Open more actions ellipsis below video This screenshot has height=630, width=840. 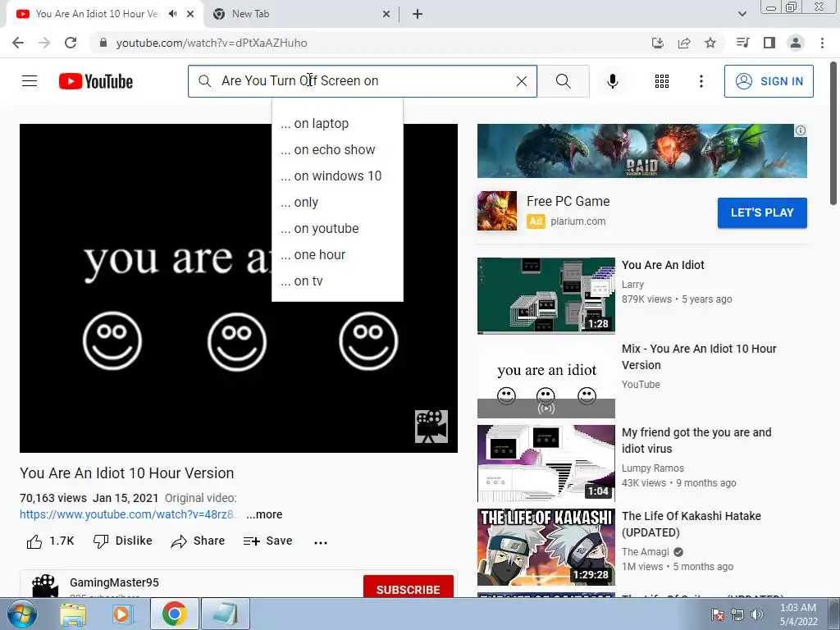point(321,542)
